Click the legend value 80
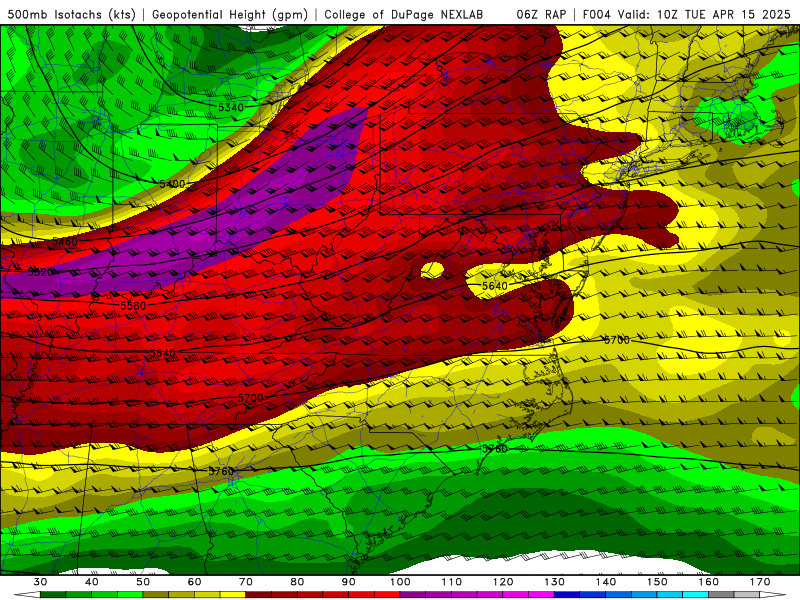 (x=297, y=582)
